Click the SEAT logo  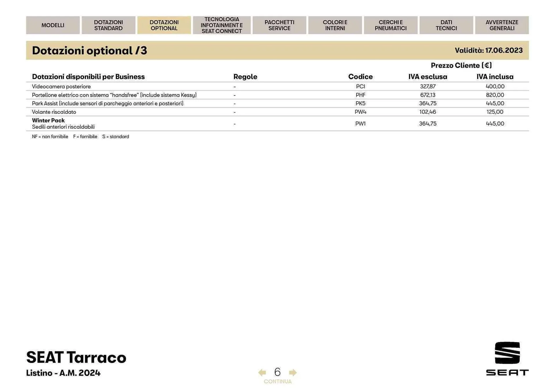[x=507, y=358]
